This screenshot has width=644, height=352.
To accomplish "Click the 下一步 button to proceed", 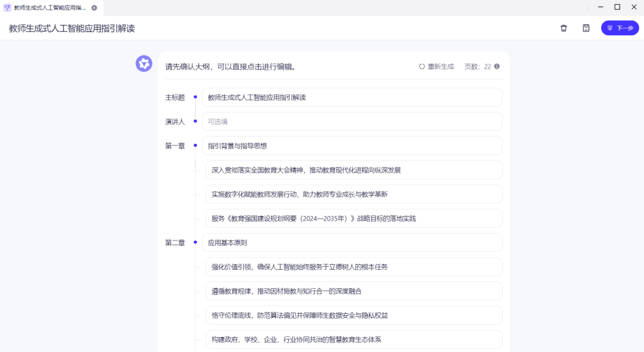I will pyautogui.click(x=620, y=28).
